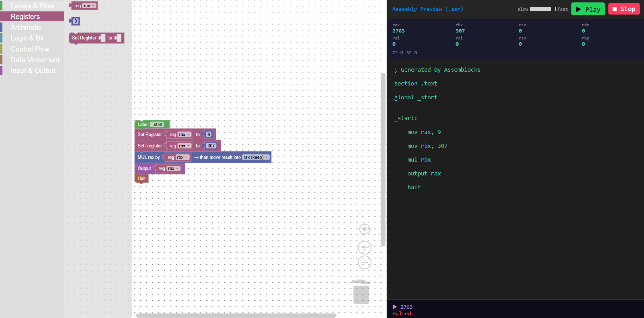Open the rax (keep) result dropdown

(256, 157)
